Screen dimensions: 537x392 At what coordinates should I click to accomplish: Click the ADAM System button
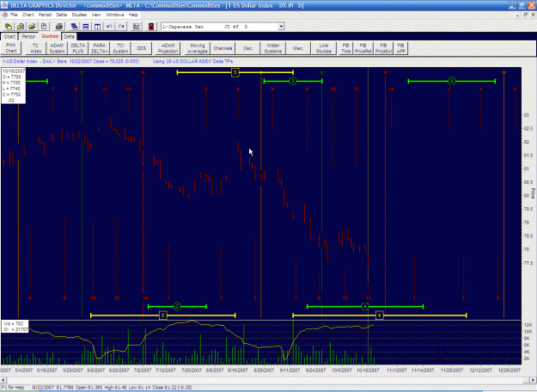pos(57,48)
